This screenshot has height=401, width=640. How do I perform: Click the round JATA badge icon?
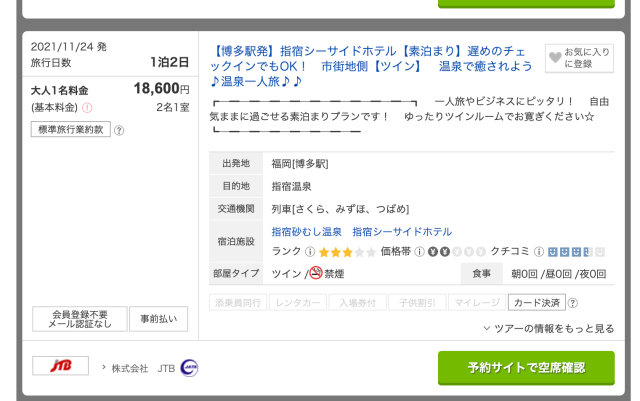point(189,368)
